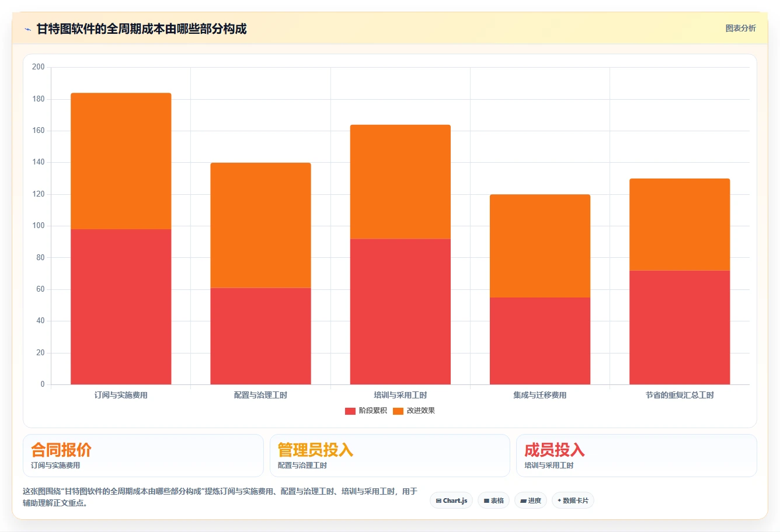Open the 管理员投入 data card
This screenshot has height=532, width=780.
(x=390, y=456)
